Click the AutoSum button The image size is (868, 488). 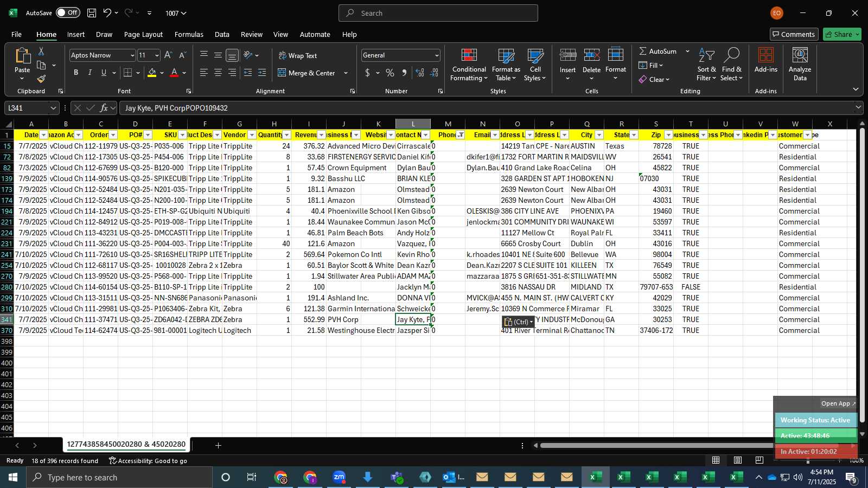[x=658, y=51]
